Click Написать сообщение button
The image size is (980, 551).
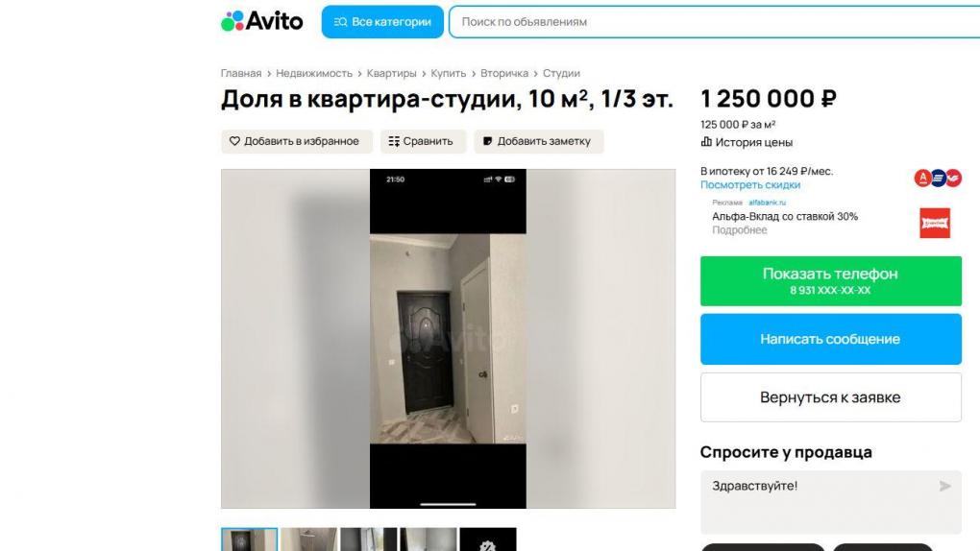pyautogui.click(x=831, y=339)
